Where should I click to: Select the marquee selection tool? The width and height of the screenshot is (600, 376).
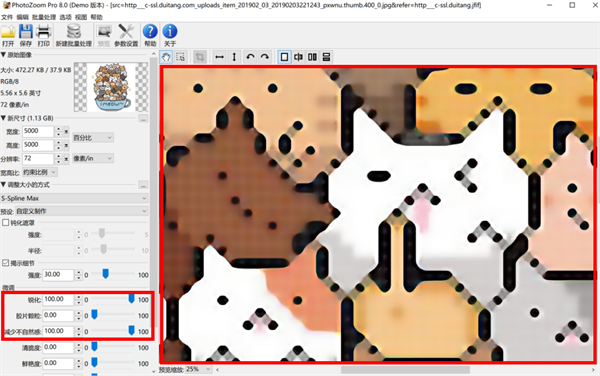pyautogui.click(x=180, y=57)
